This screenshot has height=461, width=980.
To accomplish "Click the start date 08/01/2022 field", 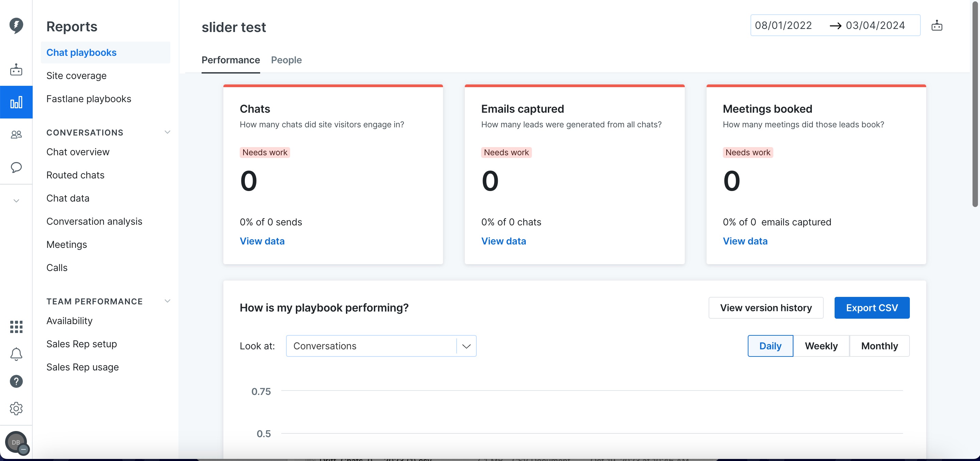I will click(784, 26).
